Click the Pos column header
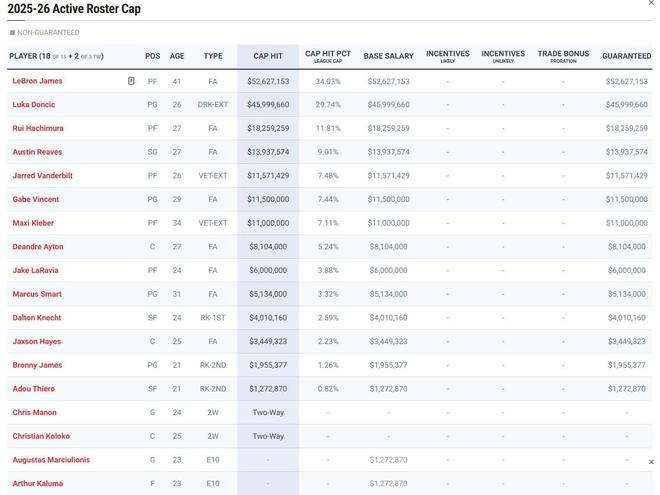660x495 pixels. click(152, 56)
